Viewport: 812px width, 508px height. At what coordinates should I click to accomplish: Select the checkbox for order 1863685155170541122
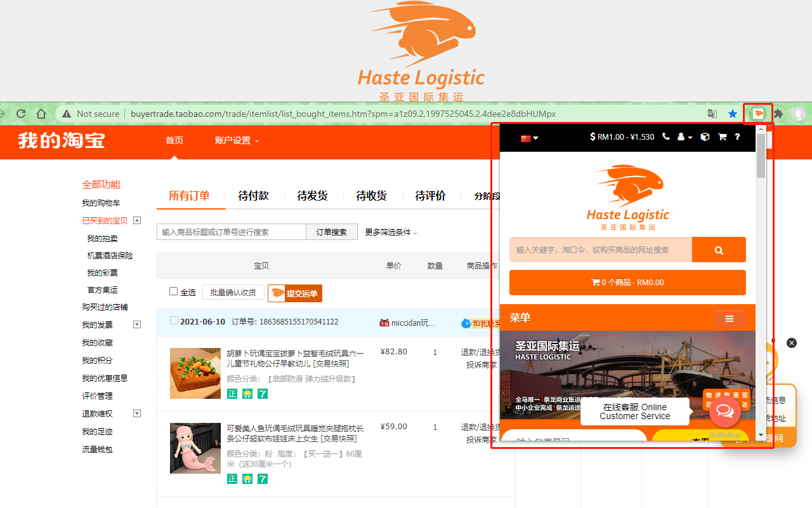(174, 321)
